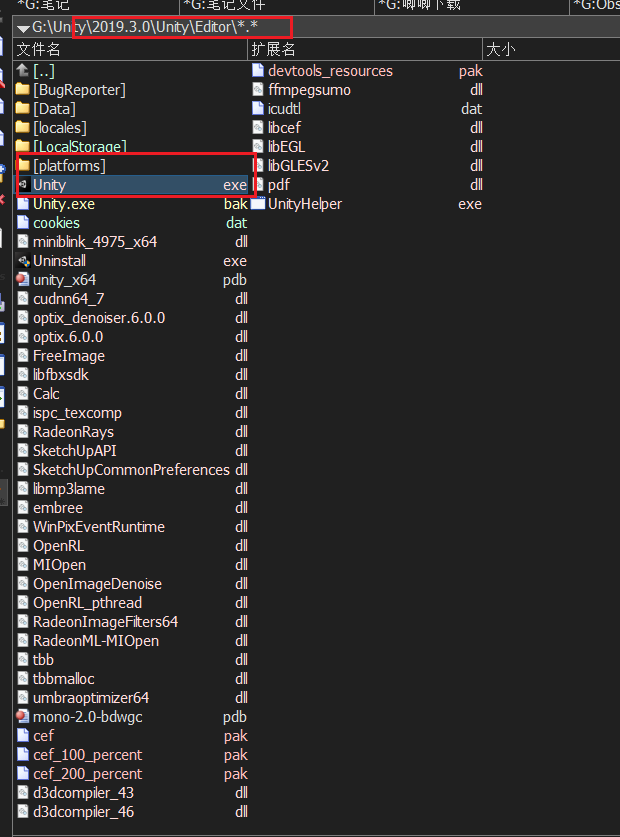Image resolution: width=620 pixels, height=837 pixels.
Task: Open the path history dropdown arrow
Action: (23, 28)
